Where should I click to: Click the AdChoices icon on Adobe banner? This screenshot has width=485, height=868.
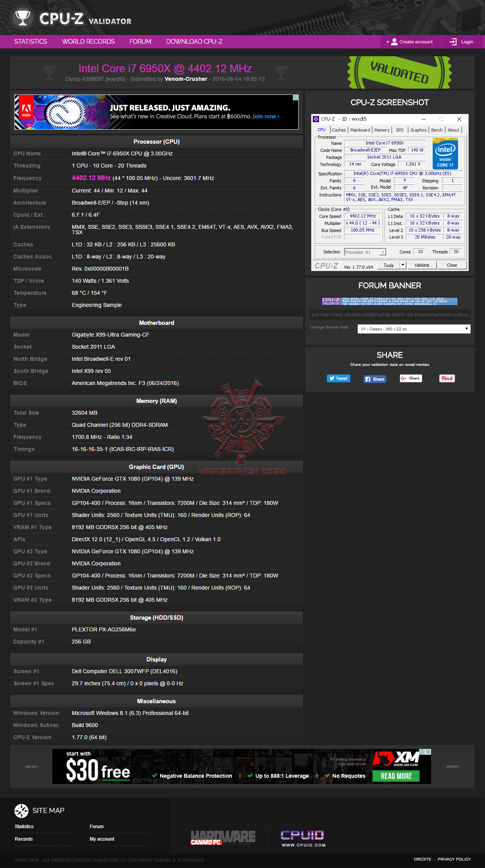click(296, 98)
